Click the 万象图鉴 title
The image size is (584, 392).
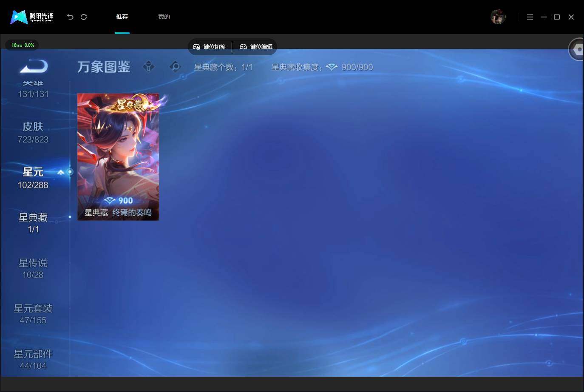104,67
